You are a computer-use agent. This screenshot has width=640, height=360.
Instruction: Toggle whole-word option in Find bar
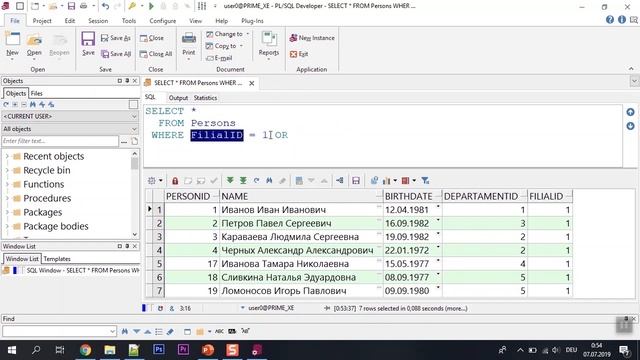coord(232,331)
